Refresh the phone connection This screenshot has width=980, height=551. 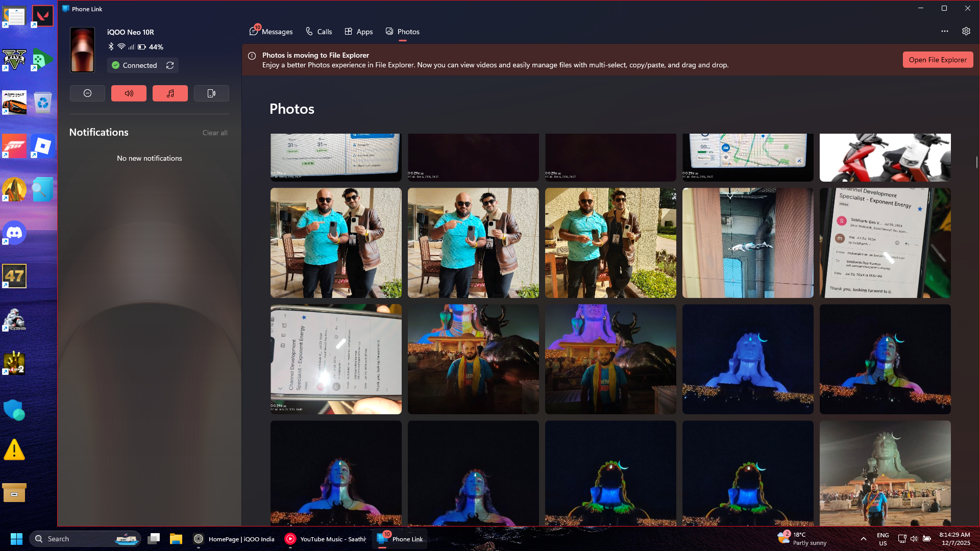(170, 65)
